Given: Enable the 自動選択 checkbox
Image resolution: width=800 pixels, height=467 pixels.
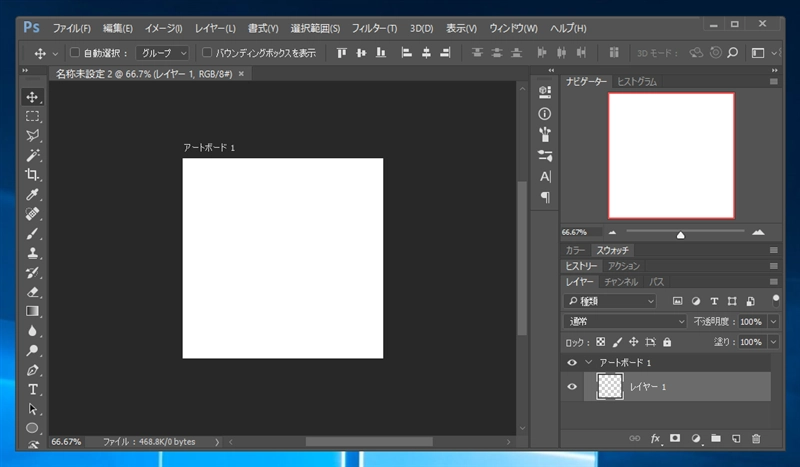Looking at the screenshot, I should [74, 53].
